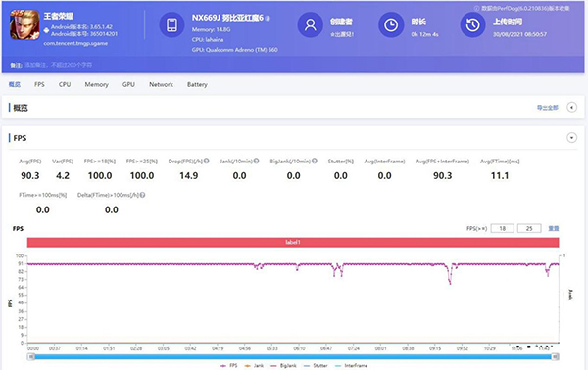588x370 pixels.
Task: Select the Network tab
Action: pyautogui.click(x=162, y=84)
